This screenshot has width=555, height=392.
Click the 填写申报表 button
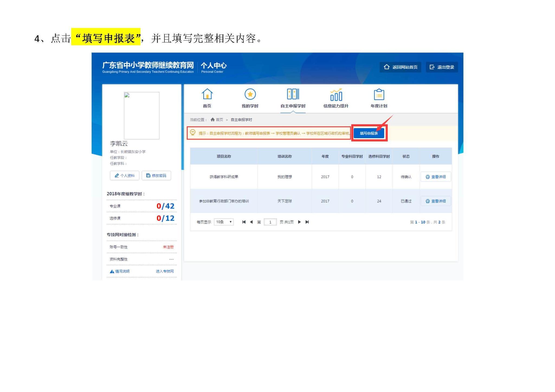pyautogui.click(x=369, y=133)
